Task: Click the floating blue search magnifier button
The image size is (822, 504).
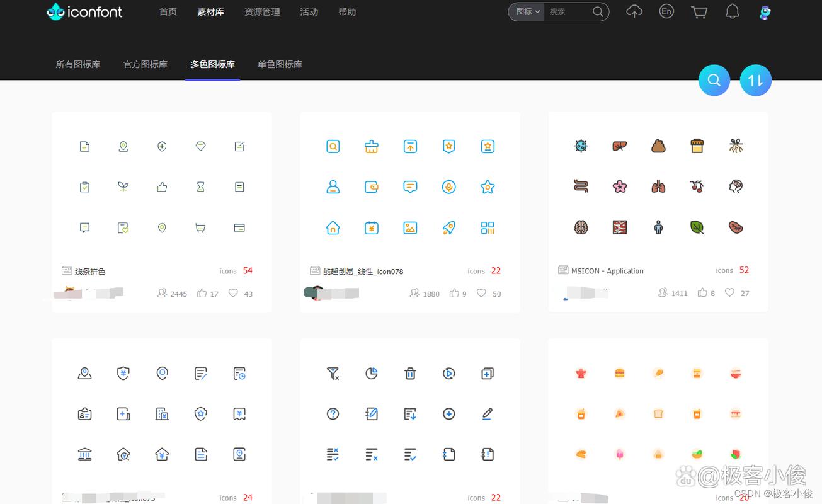Action: tap(714, 80)
